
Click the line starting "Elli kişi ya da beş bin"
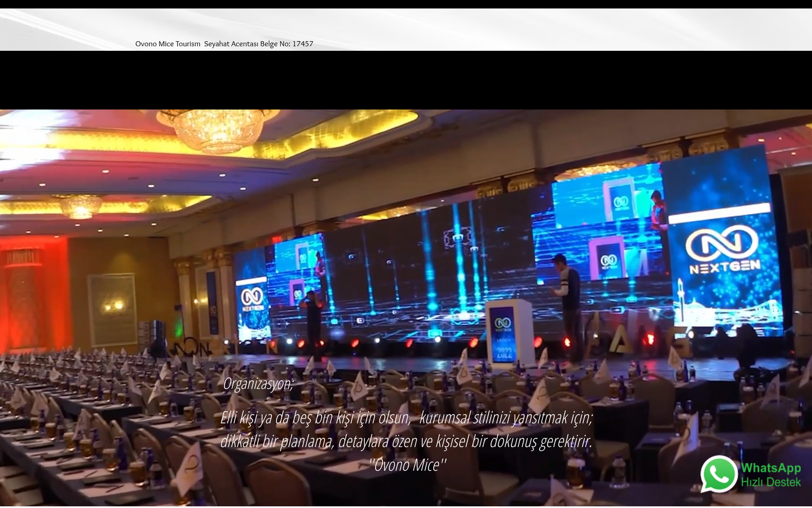(407, 418)
